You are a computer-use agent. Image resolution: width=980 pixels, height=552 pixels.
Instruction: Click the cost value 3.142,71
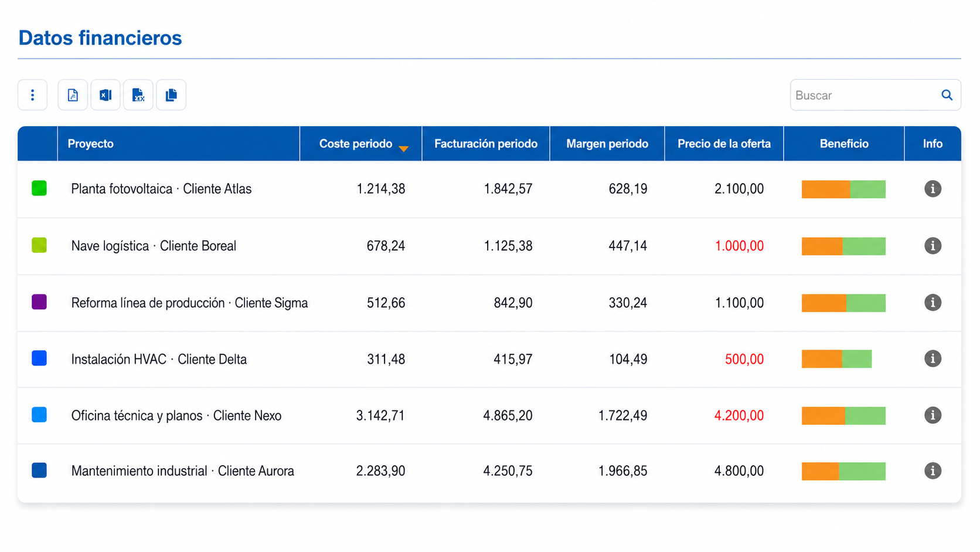coord(380,415)
